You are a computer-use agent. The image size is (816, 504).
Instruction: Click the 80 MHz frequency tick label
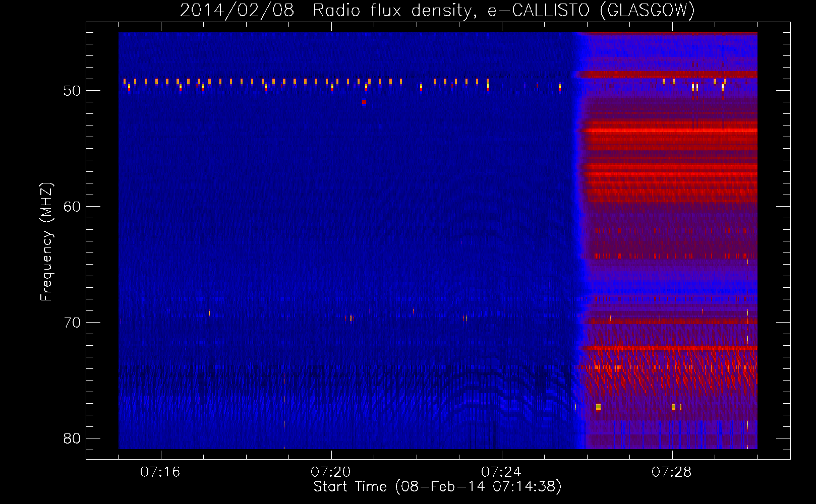pyautogui.click(x=72, y=438)
